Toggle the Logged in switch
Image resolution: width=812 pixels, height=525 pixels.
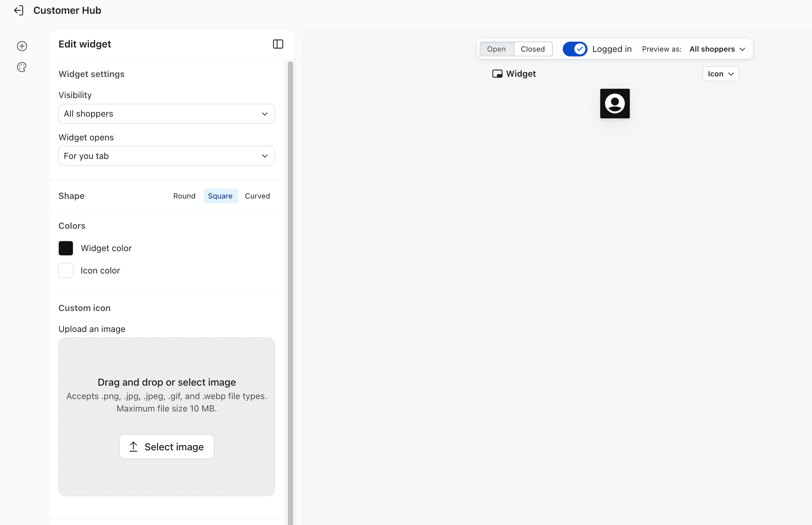tap(575, 49)
